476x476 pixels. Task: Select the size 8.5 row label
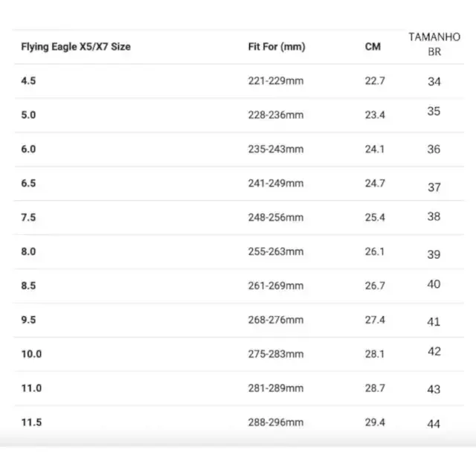28,286
